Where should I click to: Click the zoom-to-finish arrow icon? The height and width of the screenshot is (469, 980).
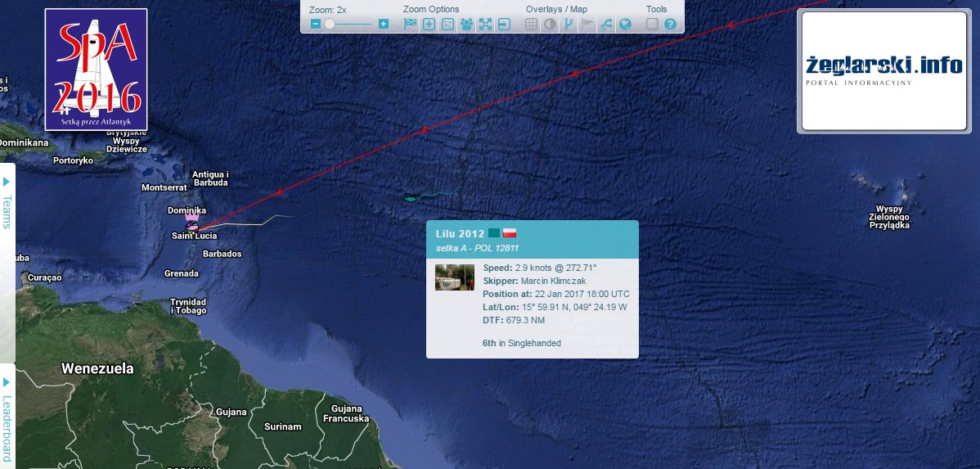click(x=505, y=25)
